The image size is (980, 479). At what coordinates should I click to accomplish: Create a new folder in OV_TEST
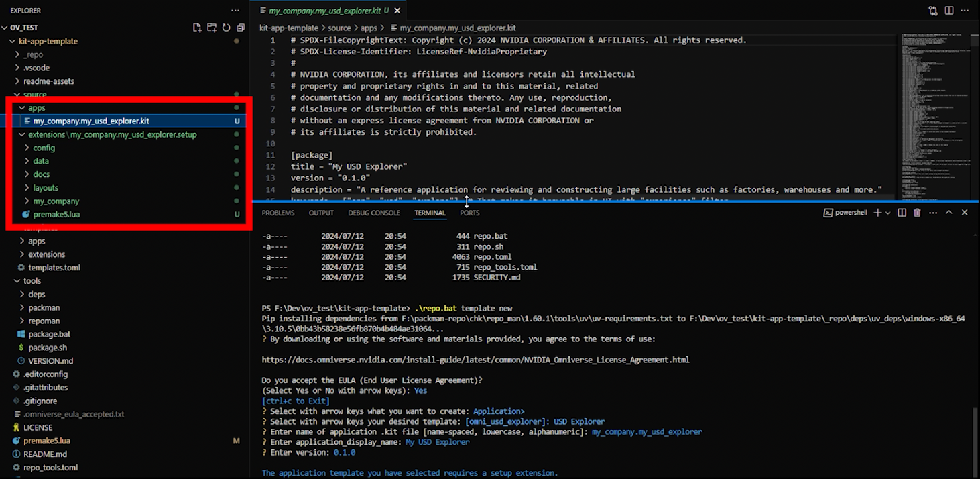point(212,28)
